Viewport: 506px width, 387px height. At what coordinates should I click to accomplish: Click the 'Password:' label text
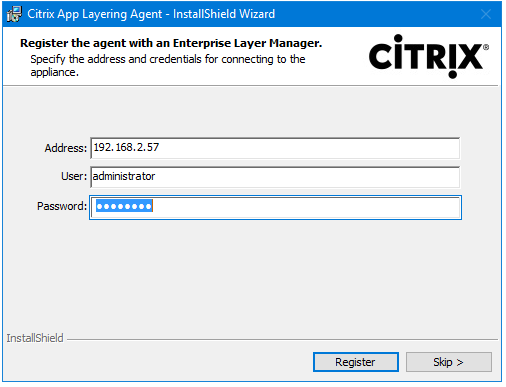[62, 206]
